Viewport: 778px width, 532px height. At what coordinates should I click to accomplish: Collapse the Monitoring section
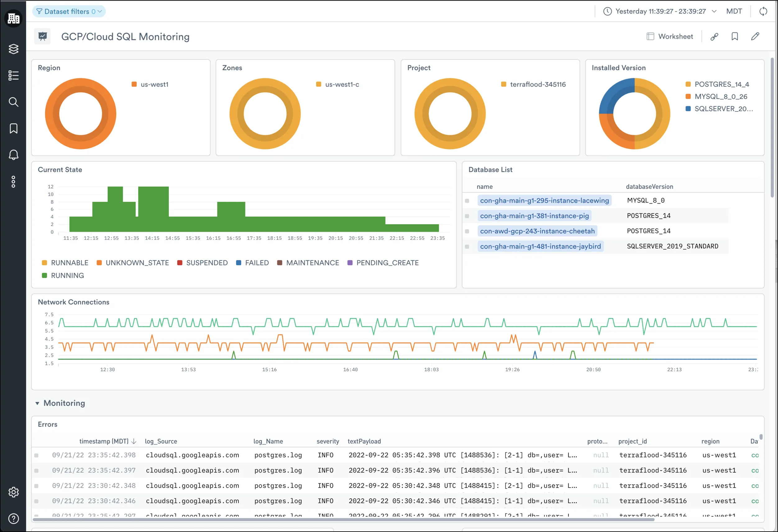37,403
